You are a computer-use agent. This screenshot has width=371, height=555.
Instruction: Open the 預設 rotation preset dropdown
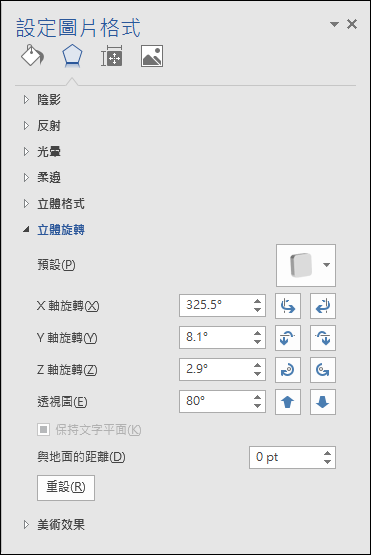click(x=306, y=265)
